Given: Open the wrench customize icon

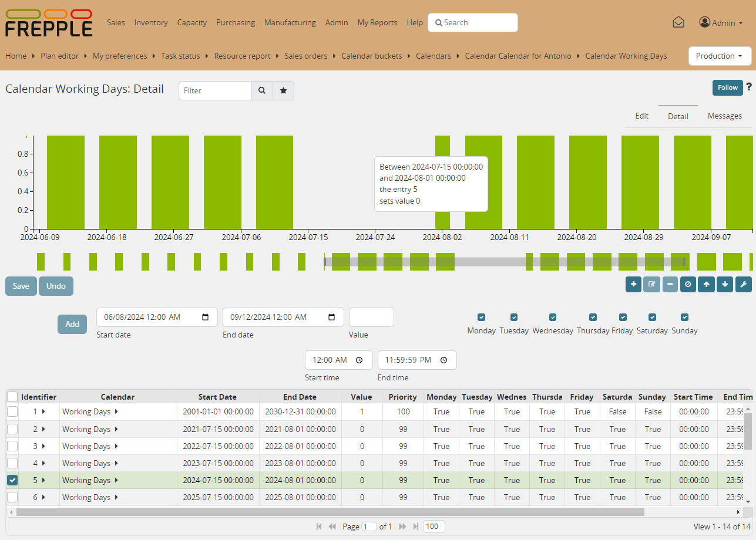Looking at the screenshot, I should (743, 284).
